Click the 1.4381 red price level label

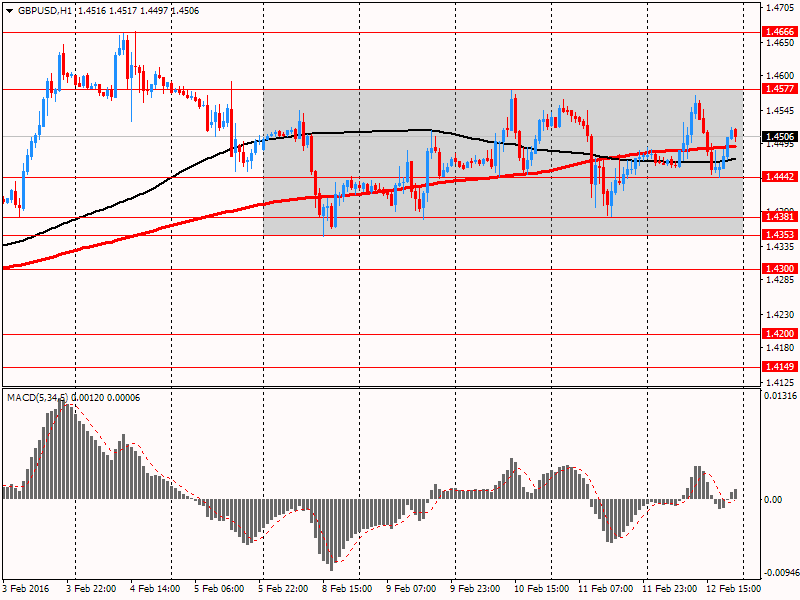click(x=779, y=216)
